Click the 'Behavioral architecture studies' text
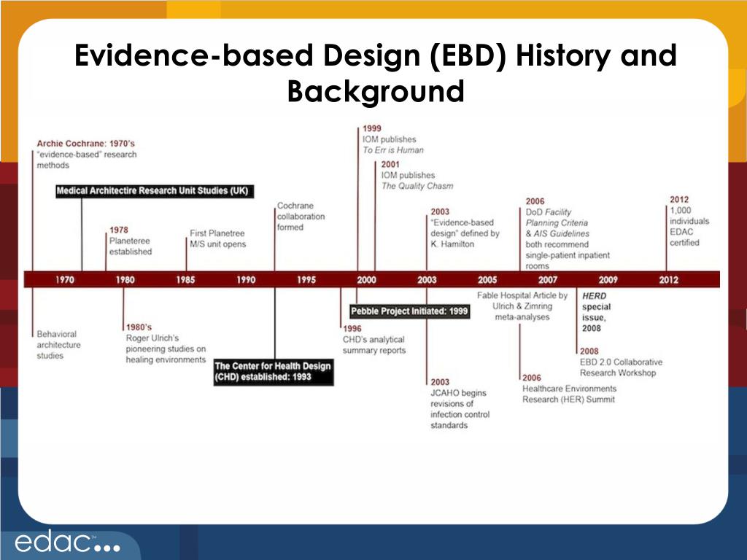This screenshot has height=560, width=747. [58, 345]
